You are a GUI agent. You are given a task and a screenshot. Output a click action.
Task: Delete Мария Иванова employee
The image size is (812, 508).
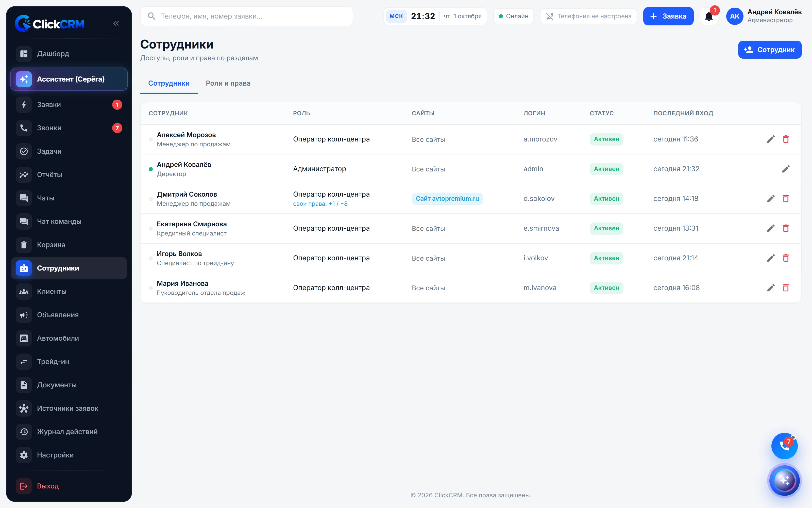786,288
